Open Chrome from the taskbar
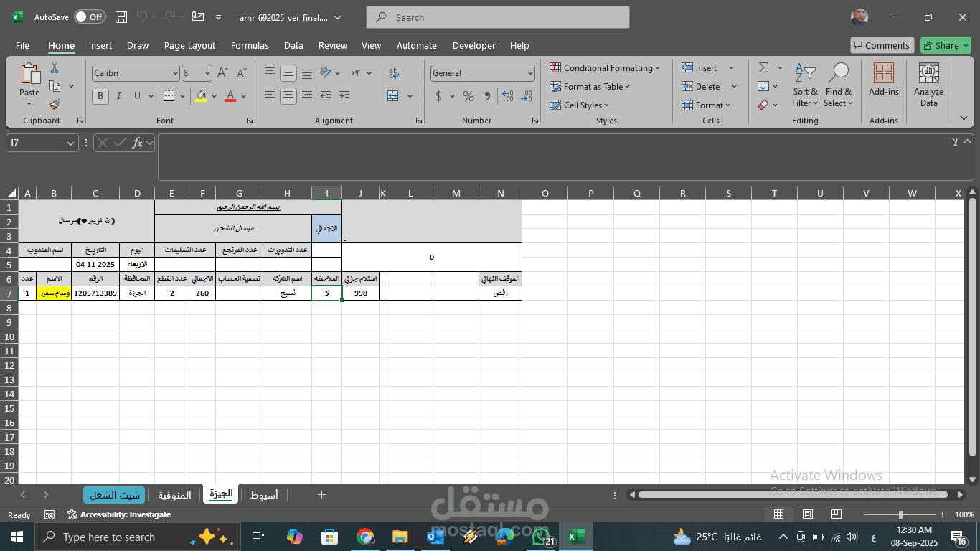The width and height of the screenshot is (980, 551). (x=366, y=537)
